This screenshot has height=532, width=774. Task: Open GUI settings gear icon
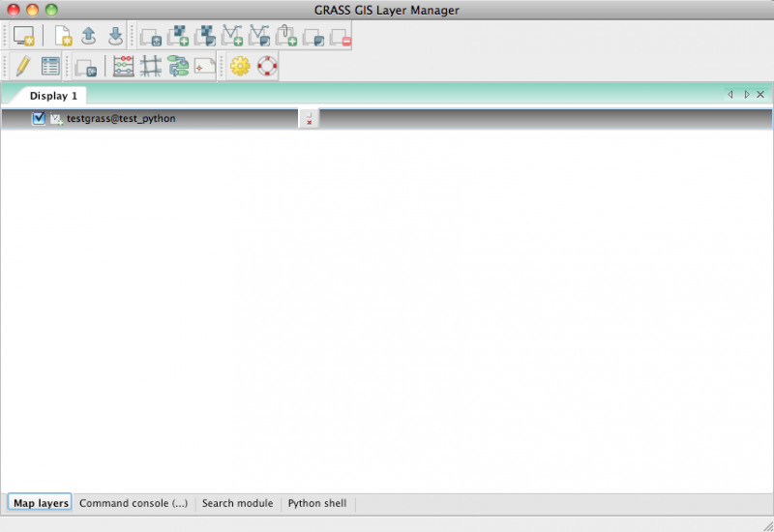click(x=239, y=66)
